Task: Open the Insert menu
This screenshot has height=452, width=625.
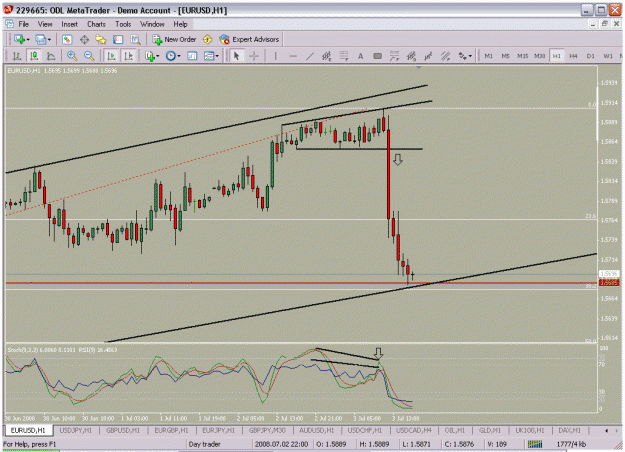Action: pyautogui.click(x=69, y=24)
